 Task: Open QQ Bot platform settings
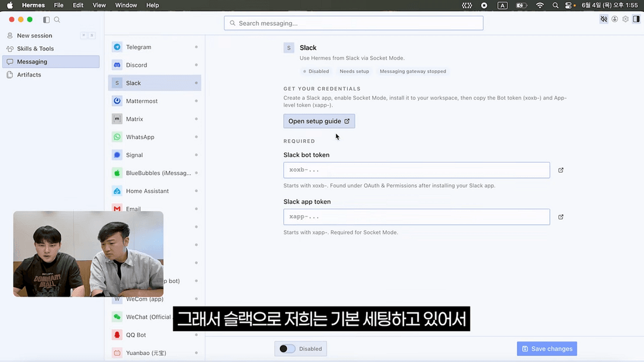click(155, 335)
